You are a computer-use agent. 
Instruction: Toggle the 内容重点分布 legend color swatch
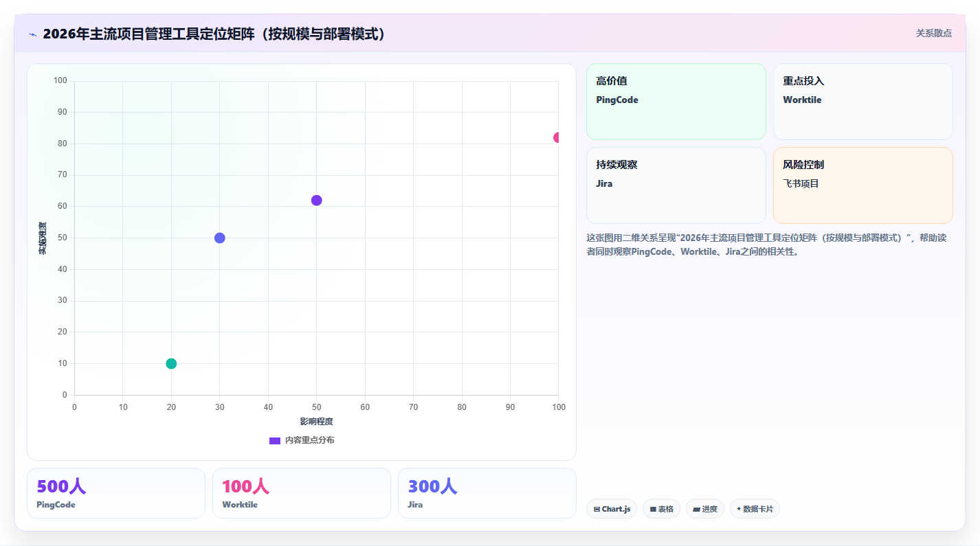(275, 440)
